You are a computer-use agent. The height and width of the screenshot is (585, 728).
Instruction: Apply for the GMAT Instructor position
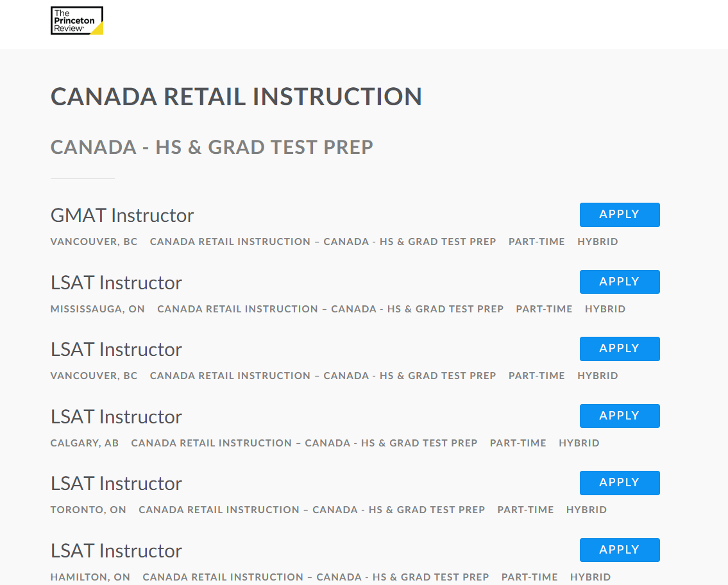[x=619, y=215]
